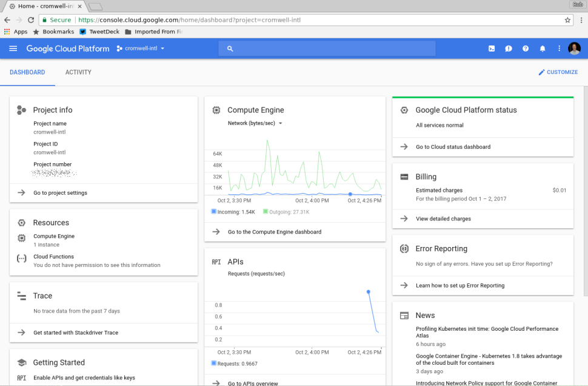Activate Google Cloud Shell icon
588x386 pixels.
point(491,49)
